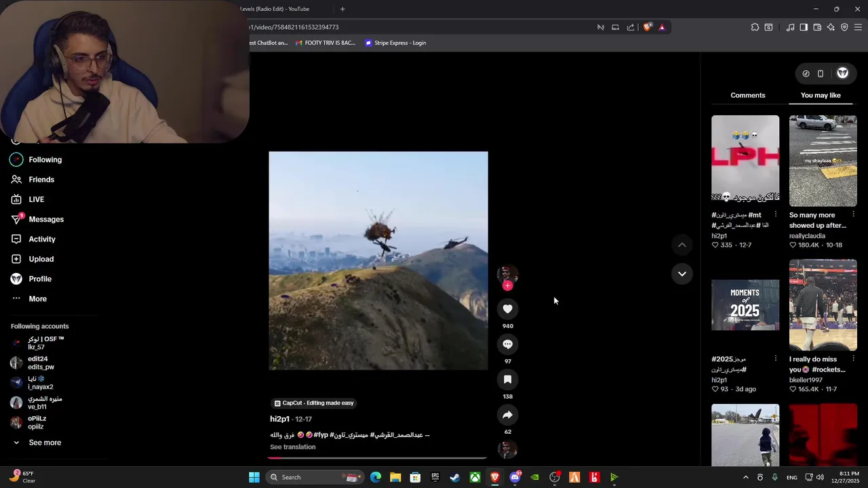Open the tab search icon in toolbar

[x=768, y=27]
